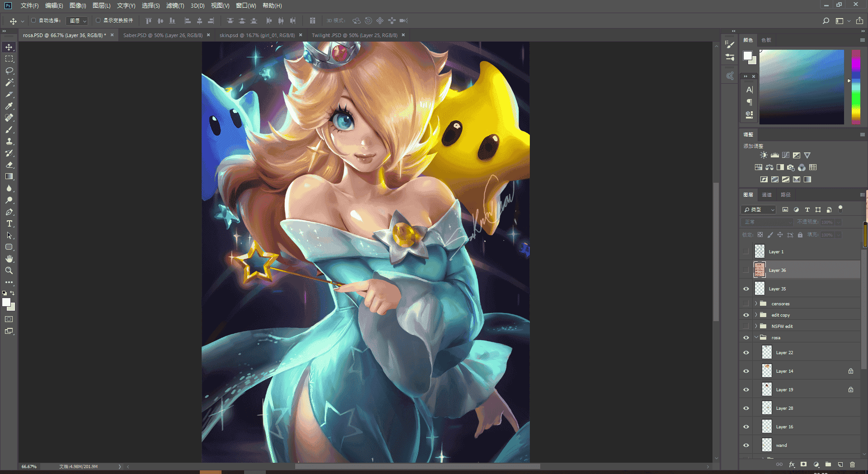Select the Magic Wand tool
868x474 pixels.
point(9,83)
